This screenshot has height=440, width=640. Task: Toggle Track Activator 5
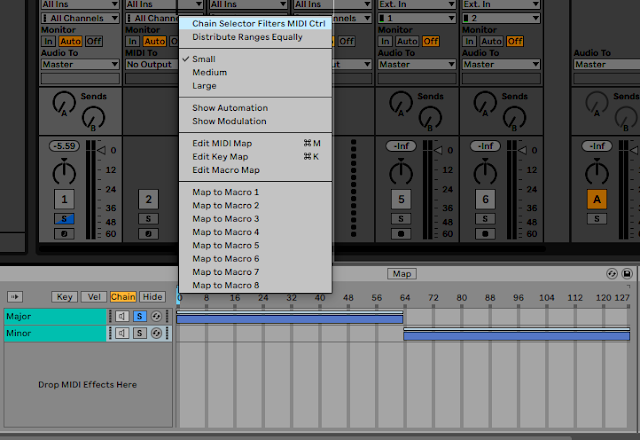401,199
